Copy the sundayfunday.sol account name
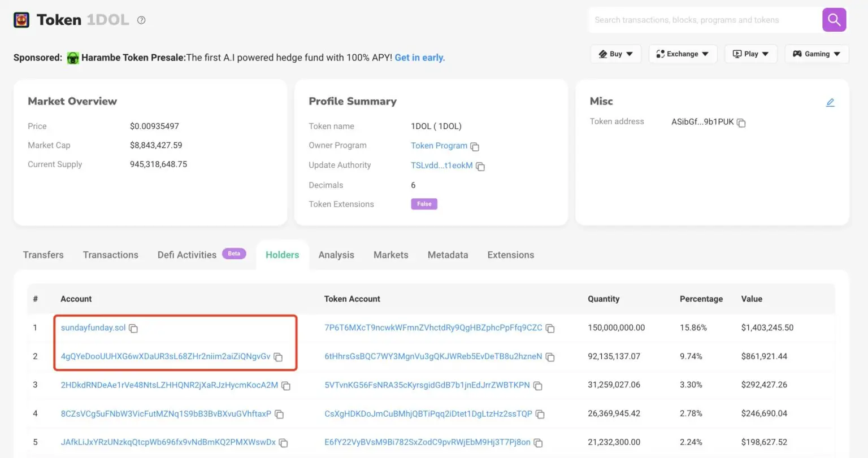868x458 pixels. coord(133,328)
